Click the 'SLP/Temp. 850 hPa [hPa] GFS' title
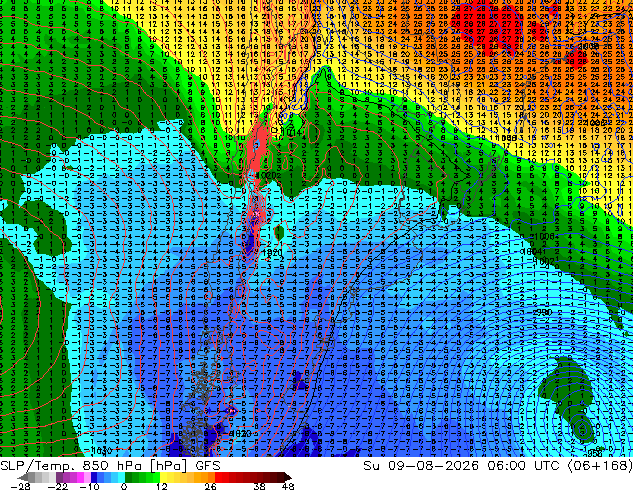The height and width of the screenshot is (490, 634). pos(110,466)
